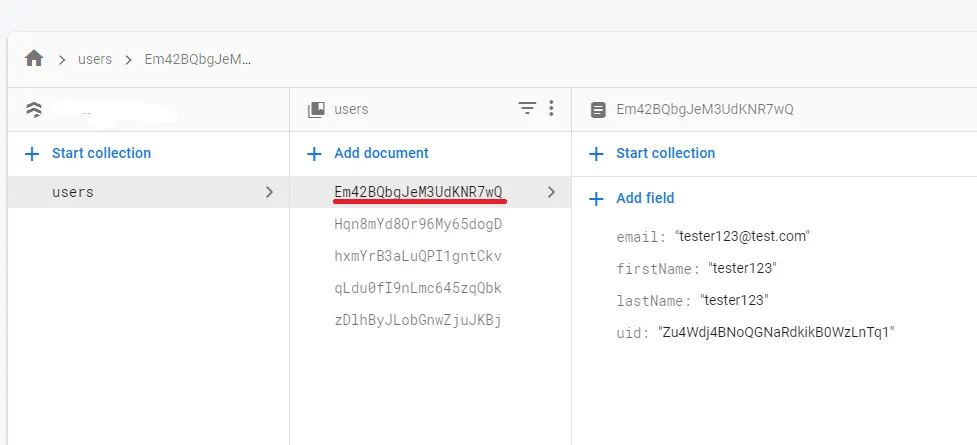This screenshot has width=977, height=445.
Task: Open the filter list icon in users column
Action: 527,109
